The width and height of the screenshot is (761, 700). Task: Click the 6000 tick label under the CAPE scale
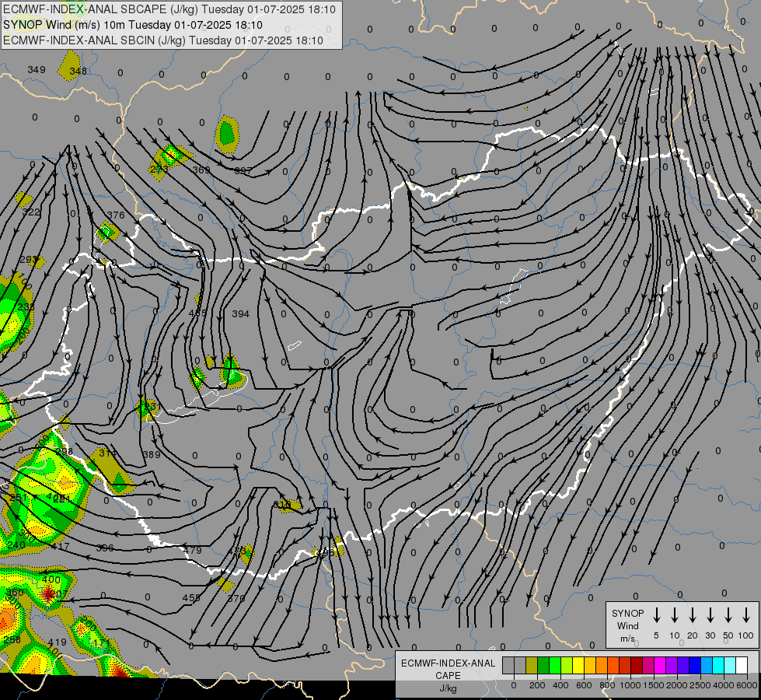pos(747,685)
